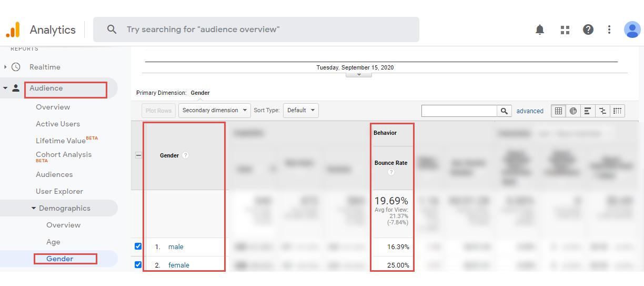Click the Realtime clock icon
This screenshot has height=286, width=644.
pyautogui.click(x=16, y=67)
